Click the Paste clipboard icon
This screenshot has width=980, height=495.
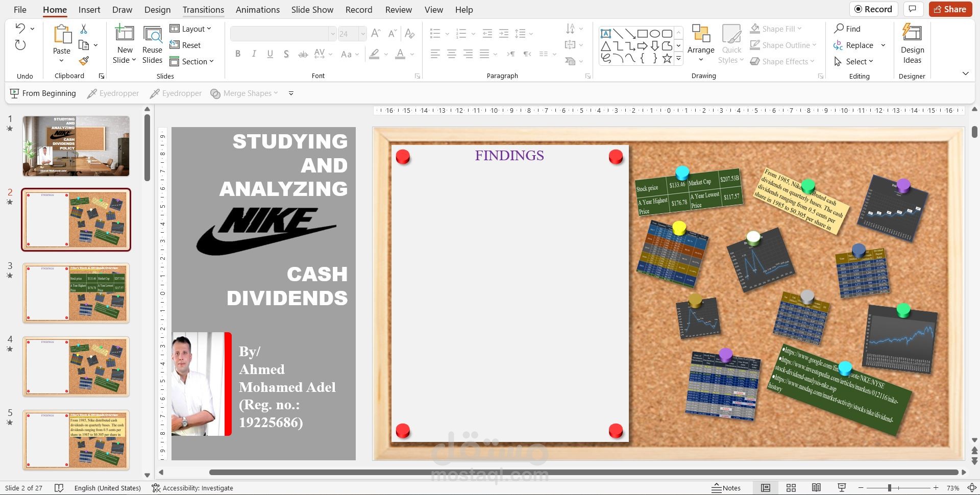click(x=62, y=34)
